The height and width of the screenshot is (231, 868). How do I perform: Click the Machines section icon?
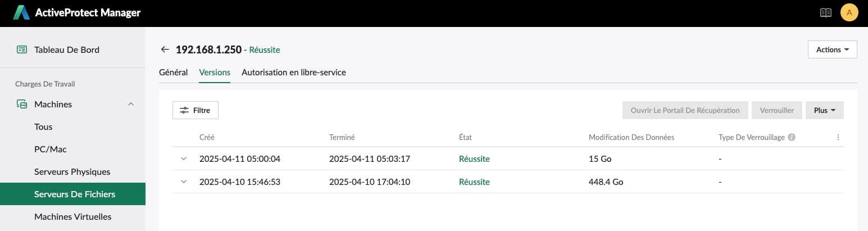tap(21, 104)
